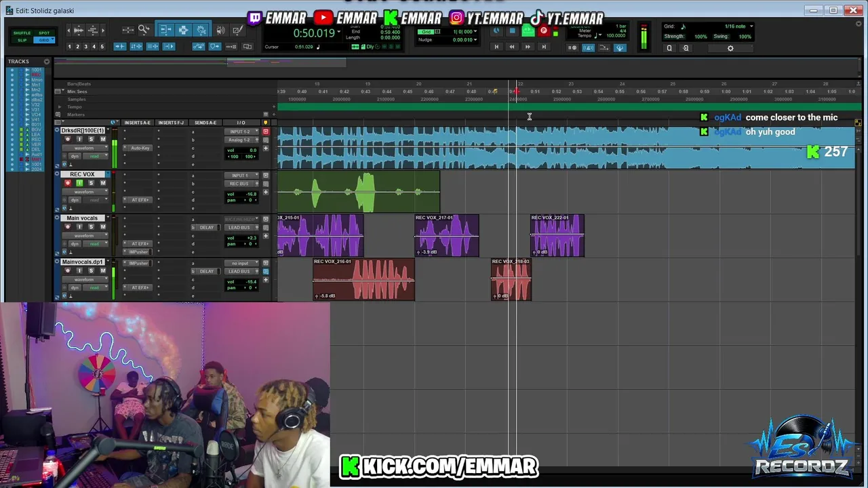
Task: Toggle Automation Follows Edit icon
Action: click(199, 46)
